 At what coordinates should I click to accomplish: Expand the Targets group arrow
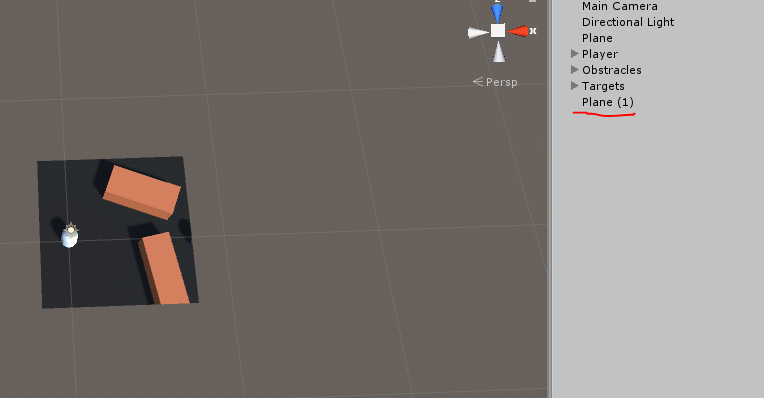point(574,86)
